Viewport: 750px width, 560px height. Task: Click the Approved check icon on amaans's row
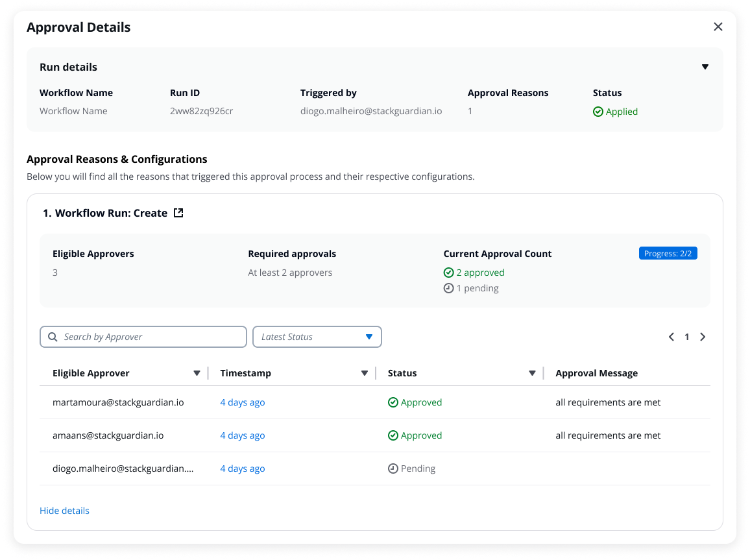point(393,435)
